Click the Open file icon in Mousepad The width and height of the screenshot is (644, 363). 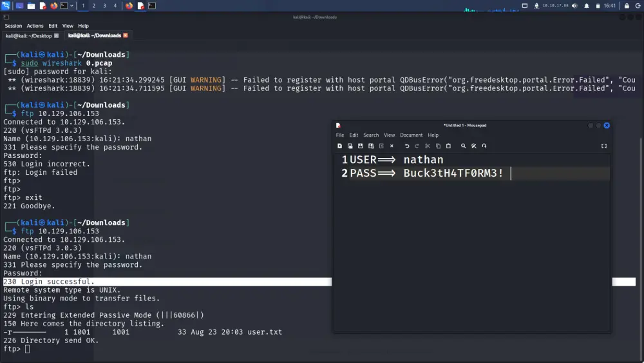pyautogui.click(x=350, y=146)
